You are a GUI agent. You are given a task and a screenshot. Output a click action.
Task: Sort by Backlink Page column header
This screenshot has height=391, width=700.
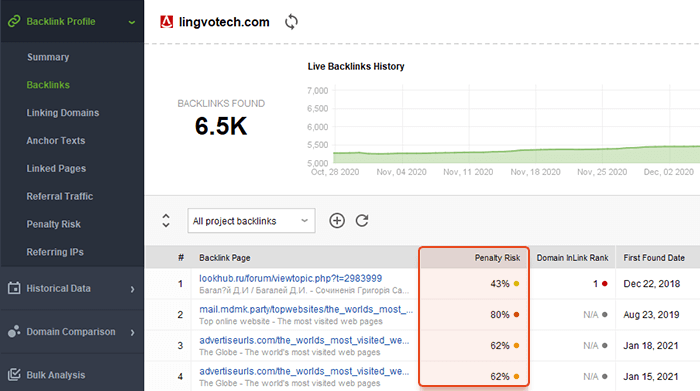coord(225,258)
